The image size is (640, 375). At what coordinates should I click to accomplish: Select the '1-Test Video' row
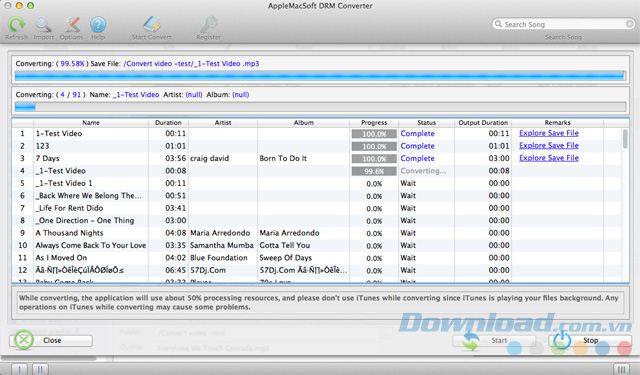(x=316, y=133)
